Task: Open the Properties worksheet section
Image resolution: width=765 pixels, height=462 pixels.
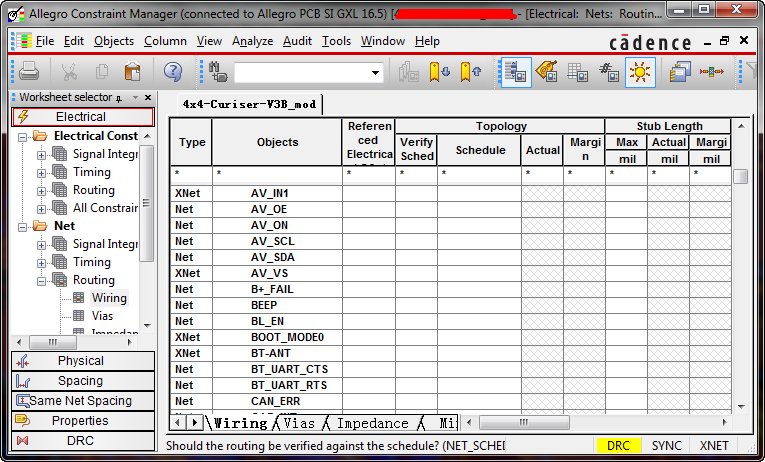Action: (82, 421)
